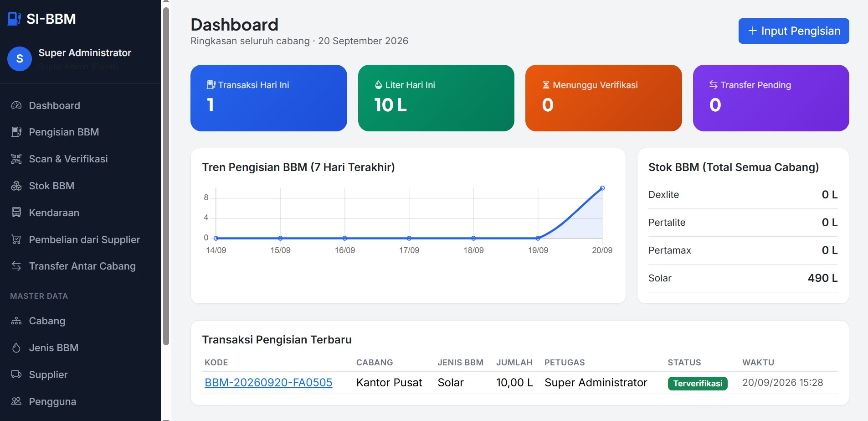The width and height of the screenshot is (868, 421).
Task: Click the WAKTU column header
Action: (x=758, y=363)
